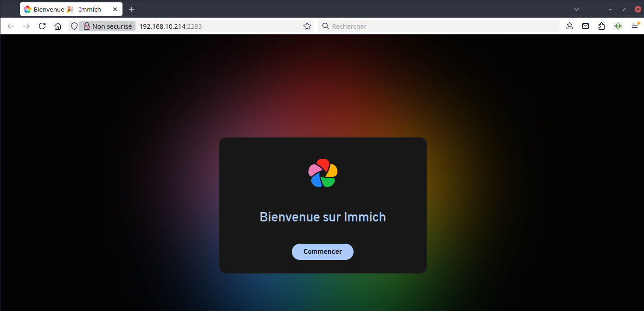Bookmark this page with the star

tap(307, 26)
